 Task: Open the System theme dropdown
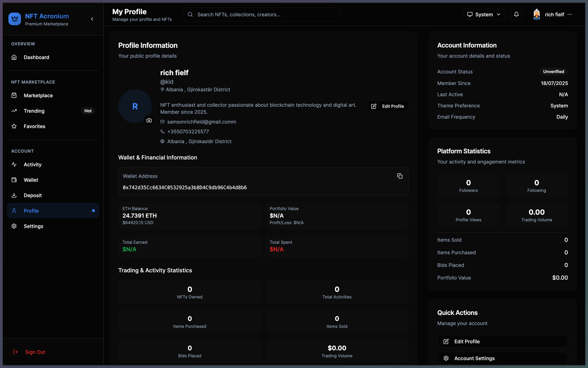484,14
